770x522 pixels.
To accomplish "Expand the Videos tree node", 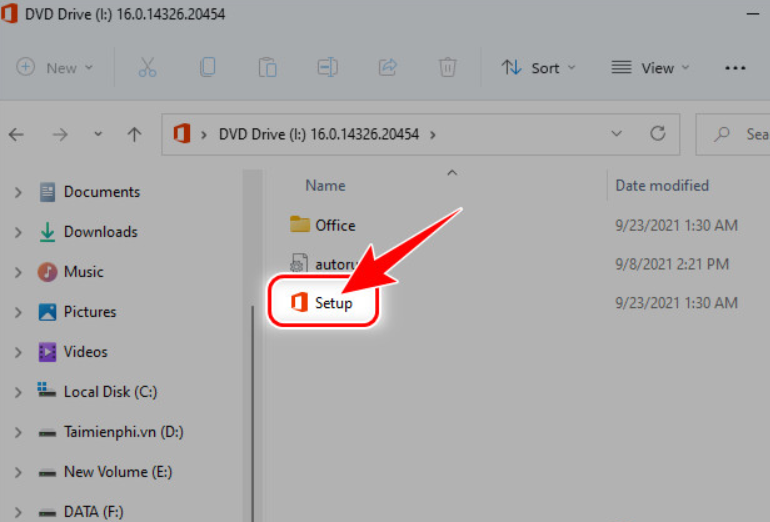I will 18,352.
